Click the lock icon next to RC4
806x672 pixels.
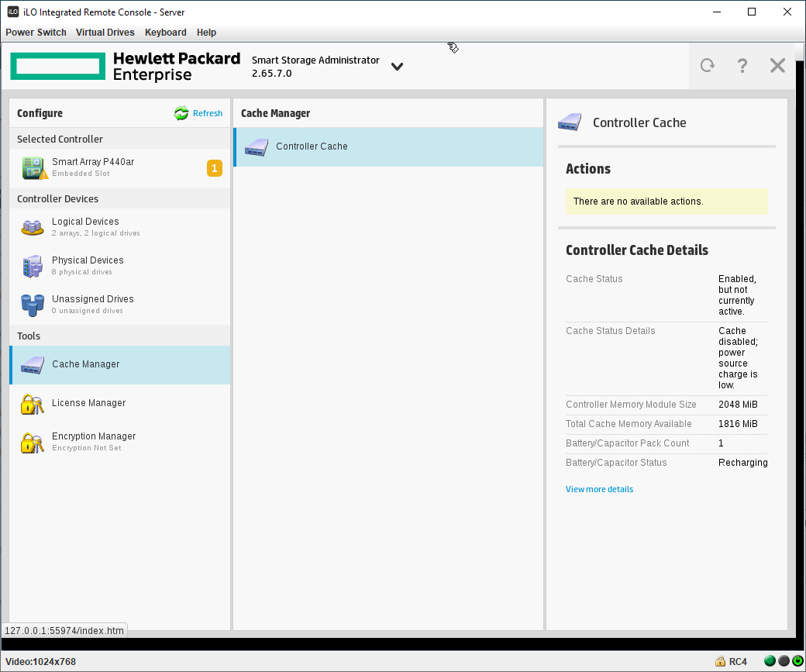click(x=720, y=662)
